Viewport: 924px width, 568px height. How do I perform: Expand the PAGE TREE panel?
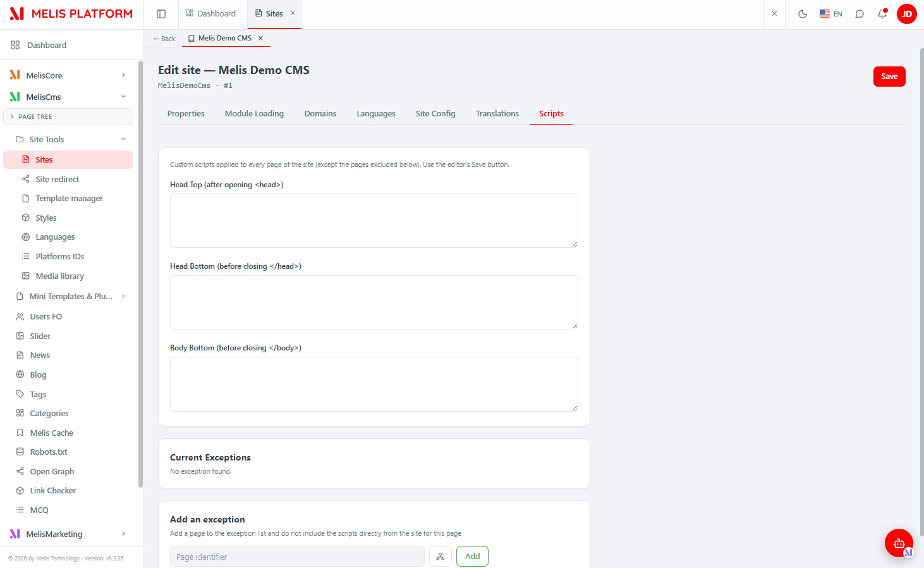(x=68, y=117)
